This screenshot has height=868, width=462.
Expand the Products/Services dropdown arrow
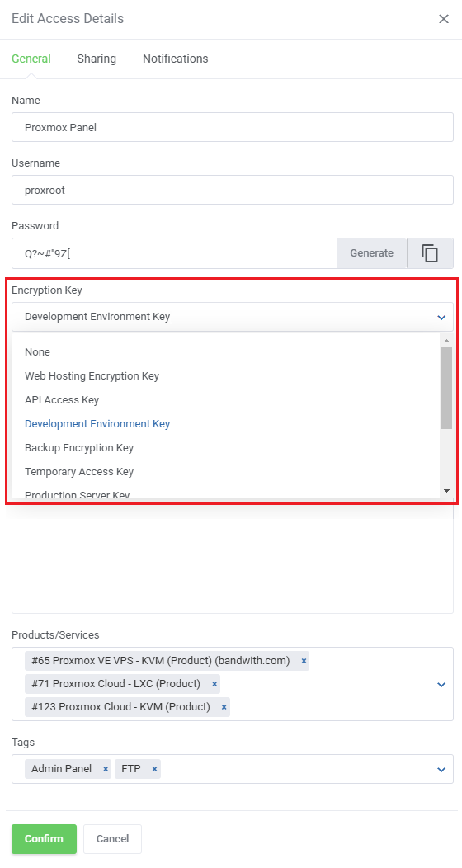(441, 685)
